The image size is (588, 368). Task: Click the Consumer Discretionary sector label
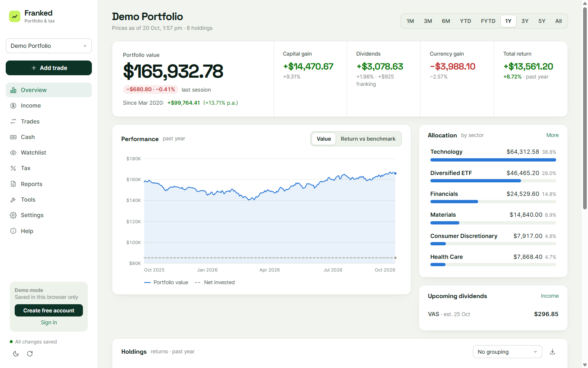[464, 236]
